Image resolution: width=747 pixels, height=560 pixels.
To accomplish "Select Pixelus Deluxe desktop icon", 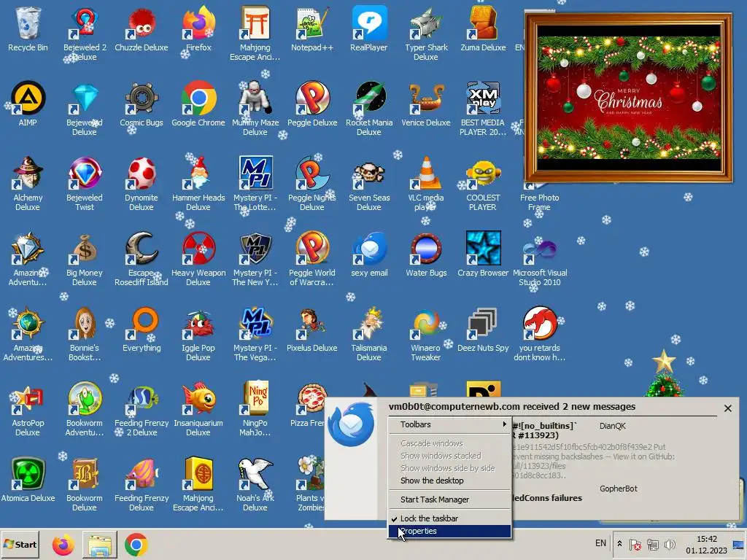I will [312, 330].
